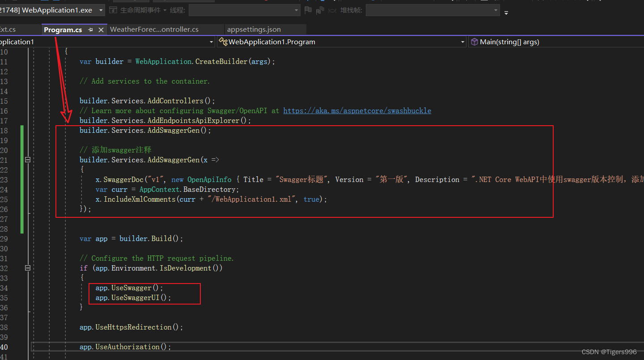
Task: Click on app.UseHttpsRedirection(); line
Action: pos(131,327)
